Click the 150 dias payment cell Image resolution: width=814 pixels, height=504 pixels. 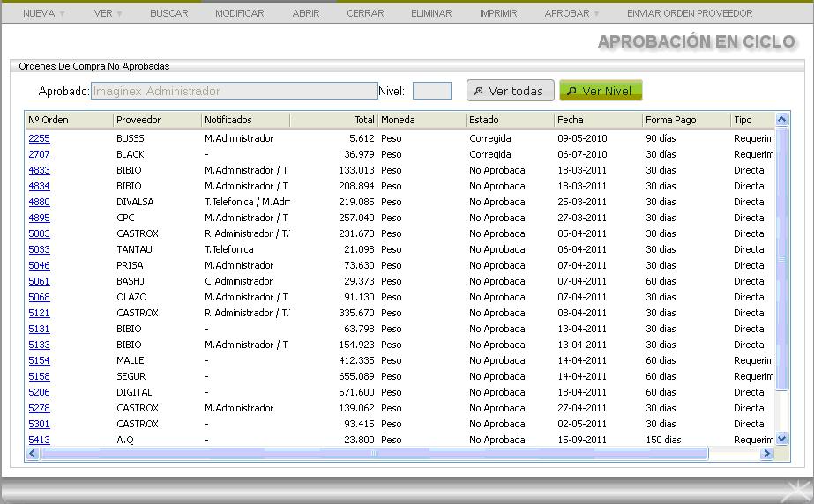click(x=663, y=440)
